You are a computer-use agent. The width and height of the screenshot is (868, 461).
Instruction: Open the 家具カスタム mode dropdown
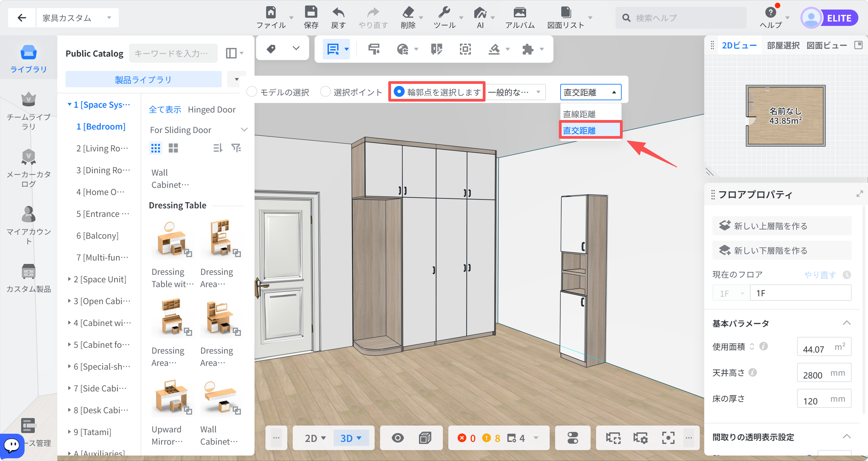(77, 18)
